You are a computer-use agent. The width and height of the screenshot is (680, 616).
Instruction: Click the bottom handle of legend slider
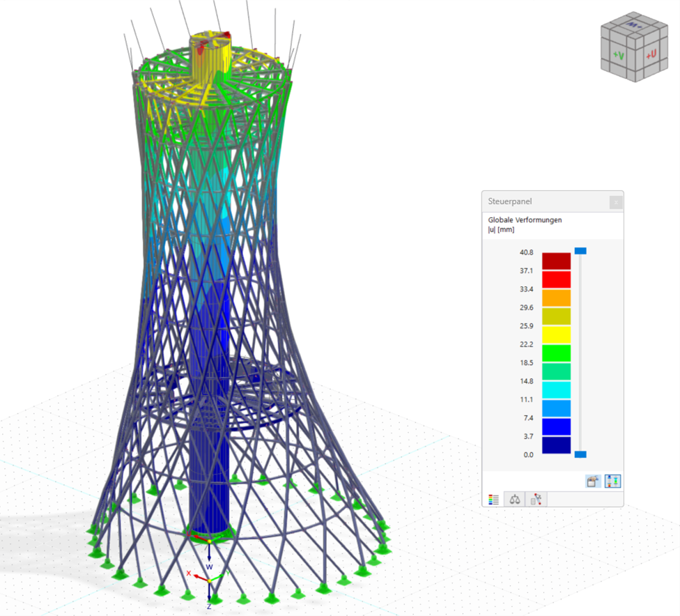pyautogui.click(x=580, y=454)
